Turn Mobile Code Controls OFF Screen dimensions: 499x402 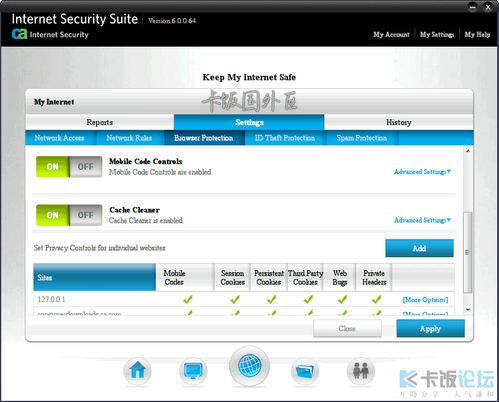coord(86,167)
